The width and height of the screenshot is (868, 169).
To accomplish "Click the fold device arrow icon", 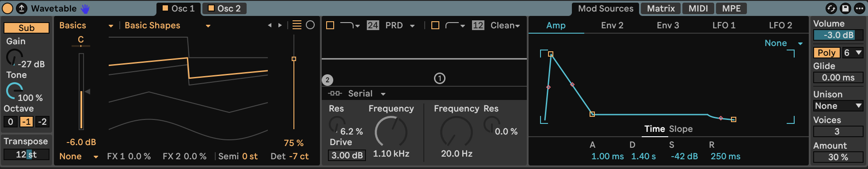I will (x=21, y=8).
